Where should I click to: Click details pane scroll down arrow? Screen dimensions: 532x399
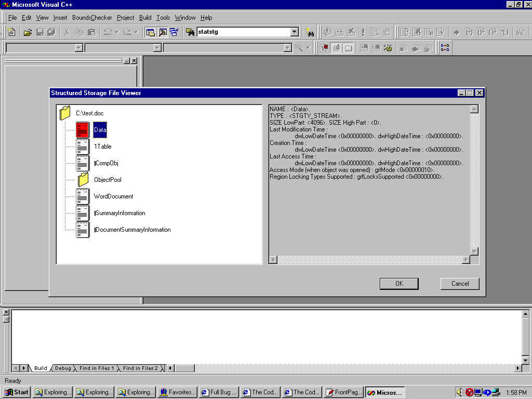[474, 251]
